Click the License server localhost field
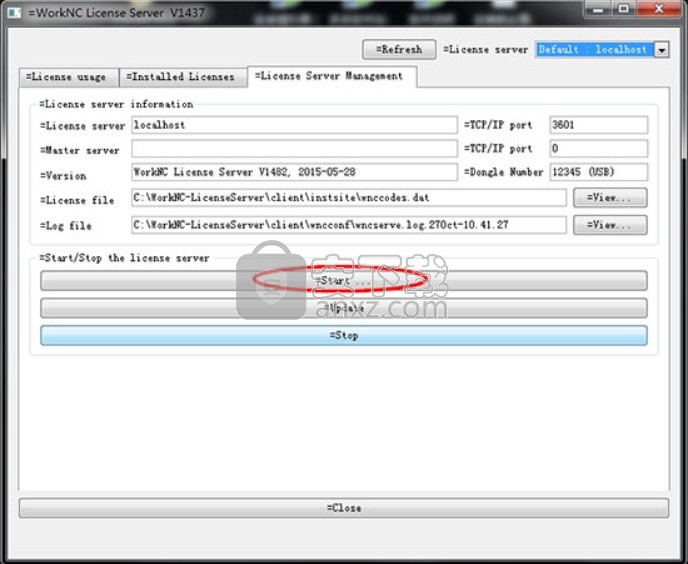The width and height of the screenshot is (688, 564). (294, 125)
